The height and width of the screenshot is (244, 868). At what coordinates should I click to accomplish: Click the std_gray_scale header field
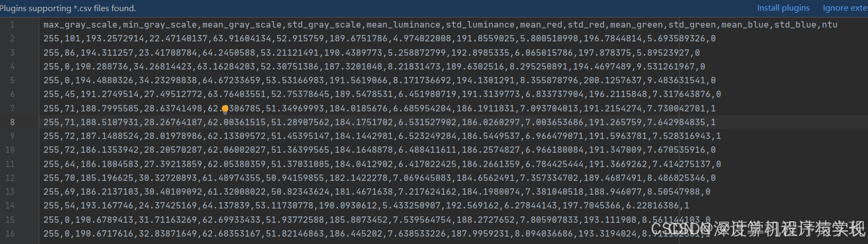[x=324, y=25]
